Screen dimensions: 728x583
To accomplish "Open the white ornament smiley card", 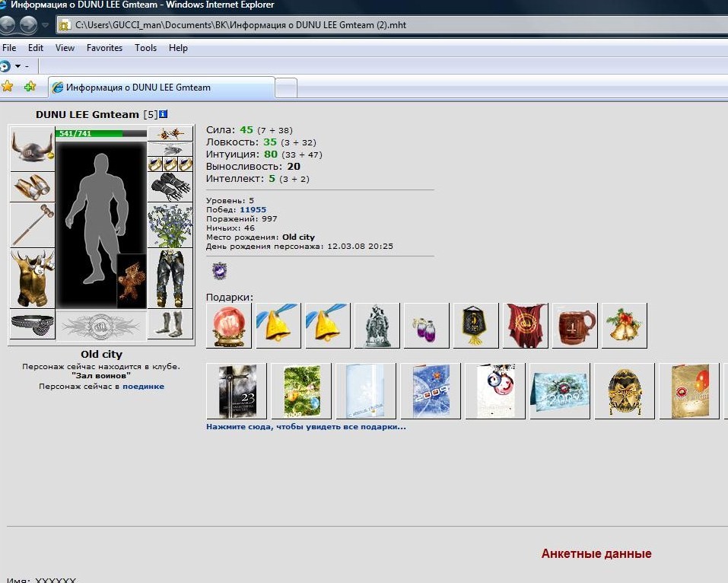I will [x=495, y=391].
